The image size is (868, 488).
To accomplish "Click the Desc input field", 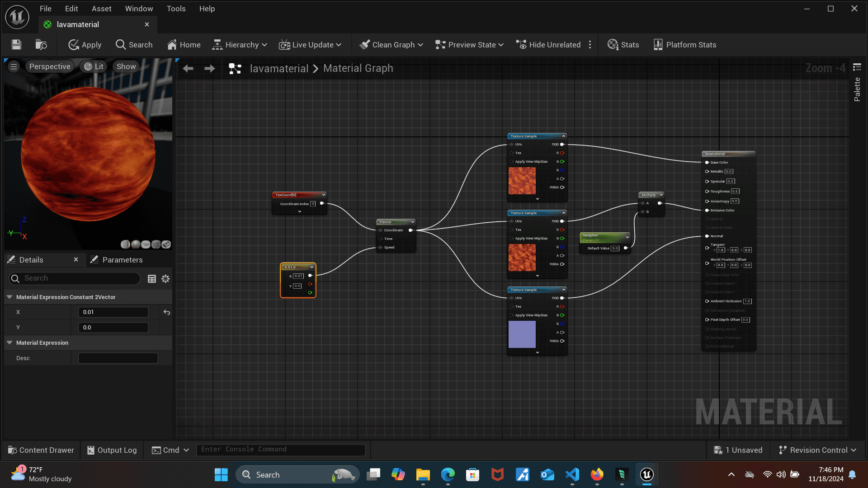I will 118,358.
